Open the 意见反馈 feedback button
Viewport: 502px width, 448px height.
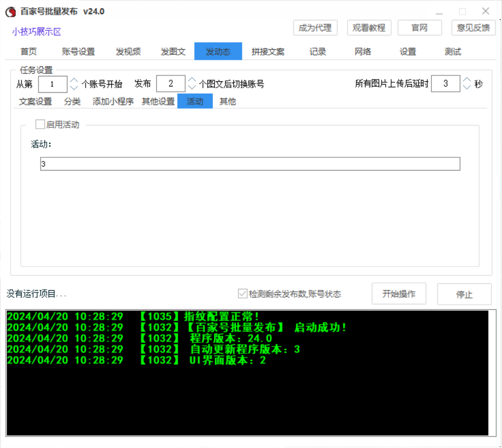473,28
